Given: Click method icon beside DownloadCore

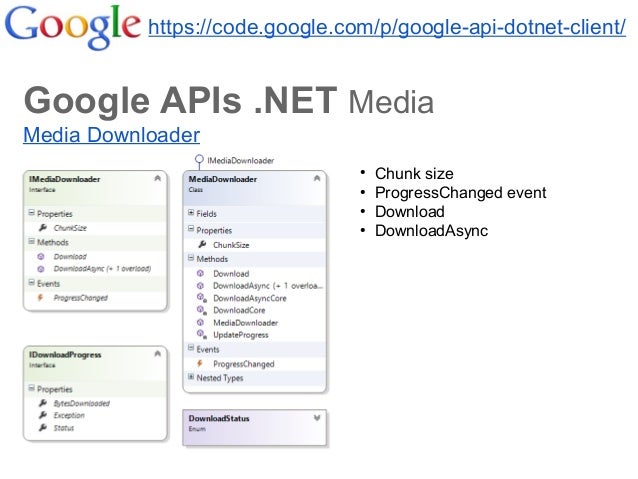Looking at the screenshot, I should (x=201, y=310).
